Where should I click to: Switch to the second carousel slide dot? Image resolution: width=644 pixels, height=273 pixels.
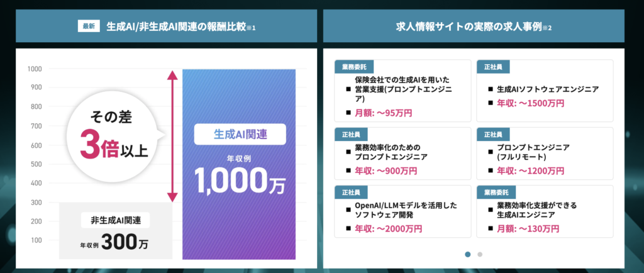pos(480,254)
